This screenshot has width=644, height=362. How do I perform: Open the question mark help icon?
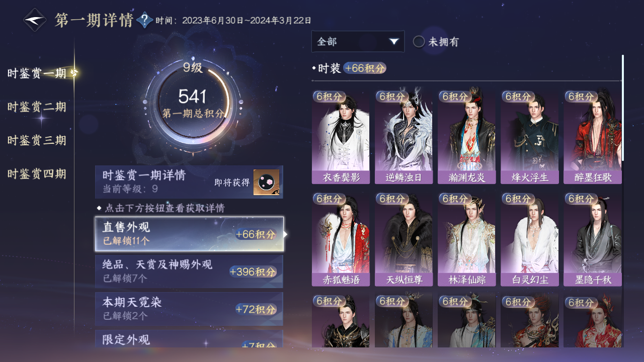145,20
